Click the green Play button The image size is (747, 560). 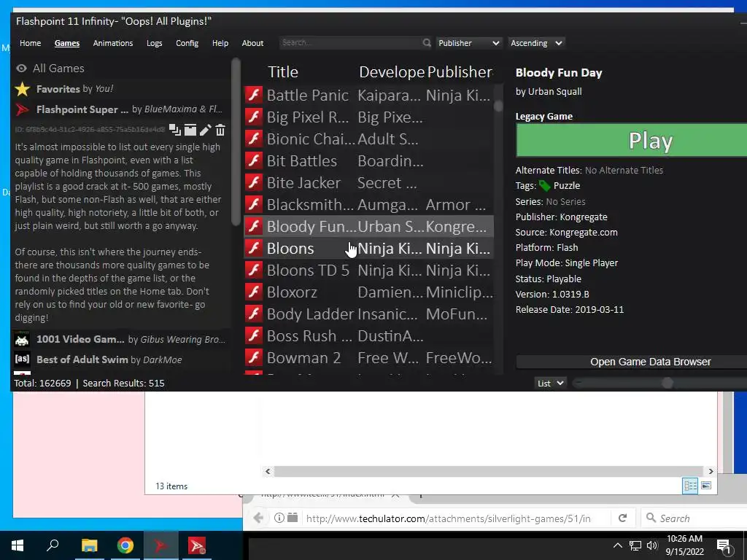pos(631,141)
